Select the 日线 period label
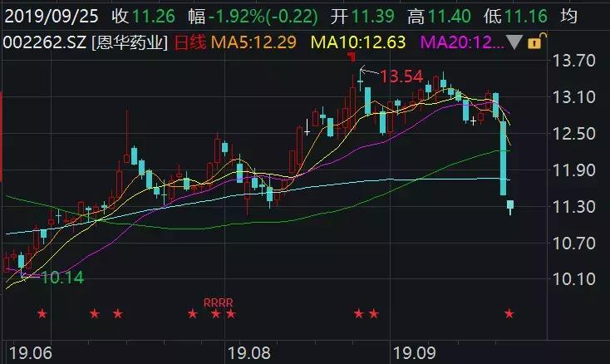 click(x=189, y=42)
